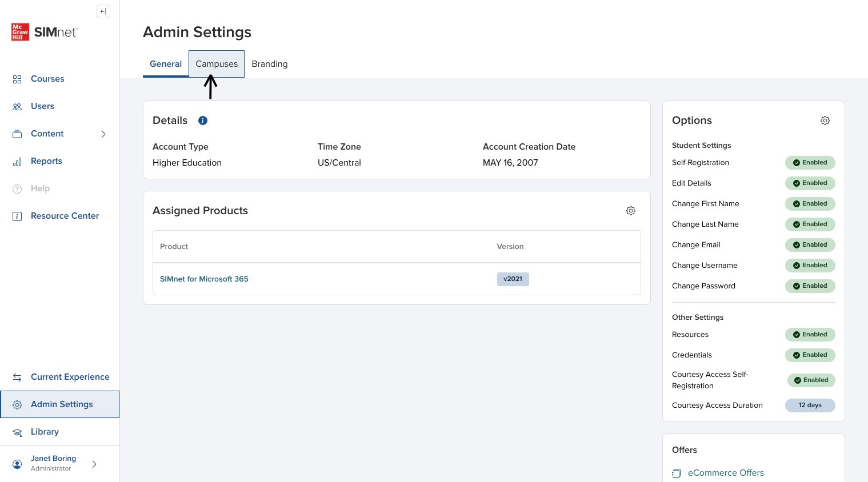Viewport: 868px width, 482px height.
Task: Click the Student Settings section label
Action: (x=701, y=146)
